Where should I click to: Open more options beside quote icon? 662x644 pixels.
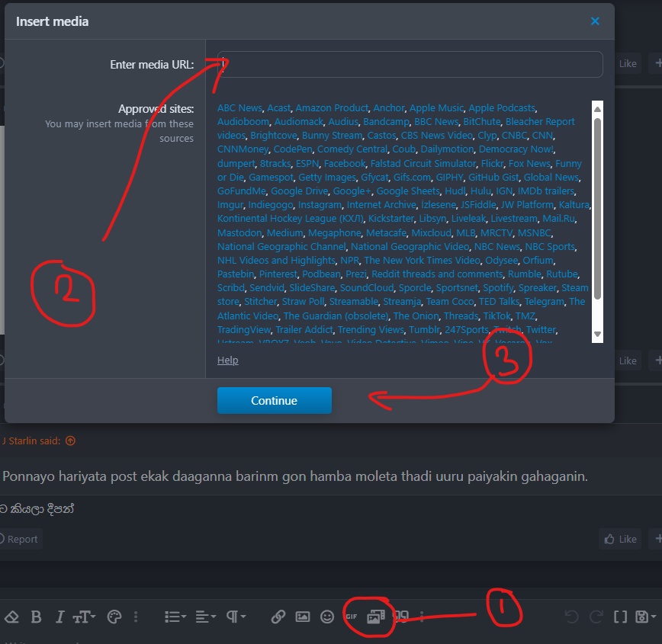(422, 617)
